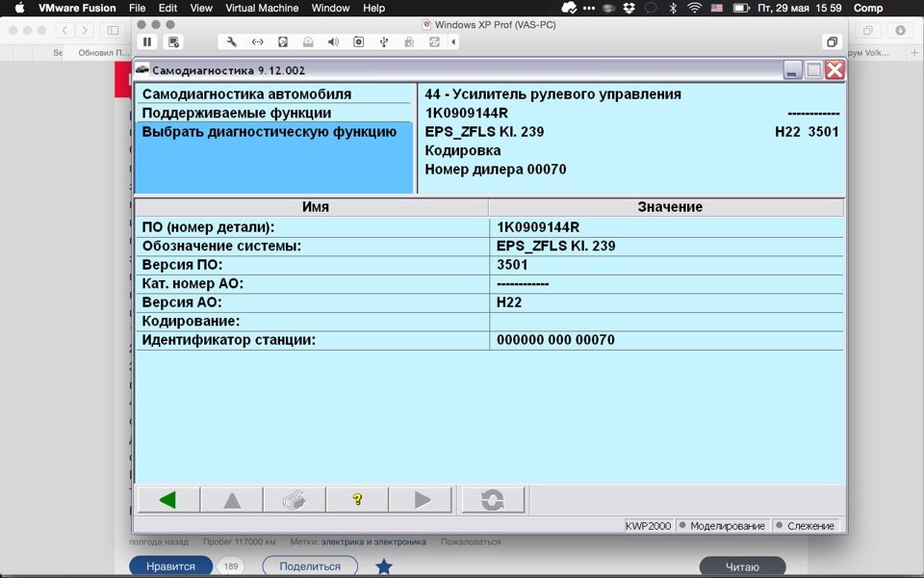Select 'Поддерживаемые функции' in the left list

[274, 113]
